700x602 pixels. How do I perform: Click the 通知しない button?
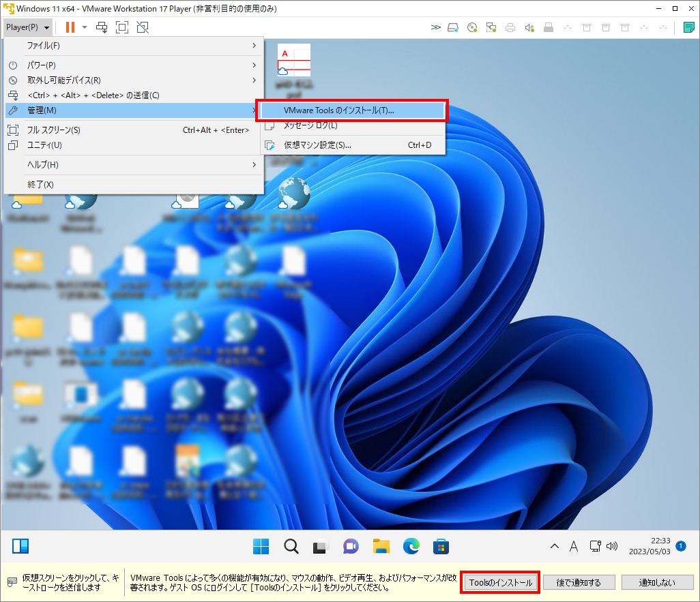click(x=657, y=583)
